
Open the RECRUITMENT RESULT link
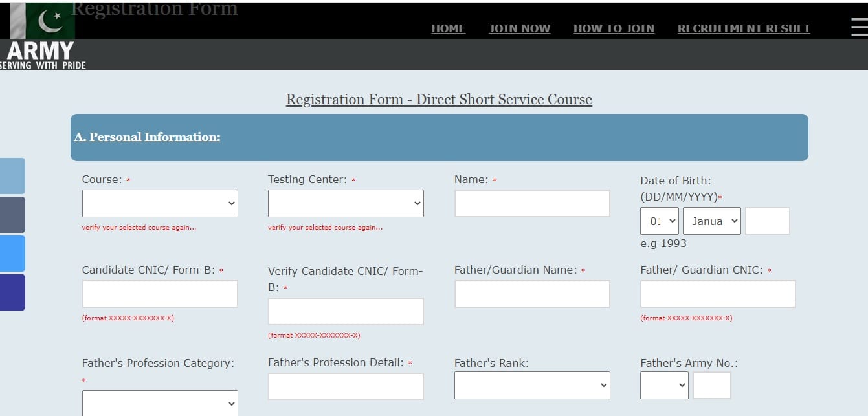coord(744,28)
